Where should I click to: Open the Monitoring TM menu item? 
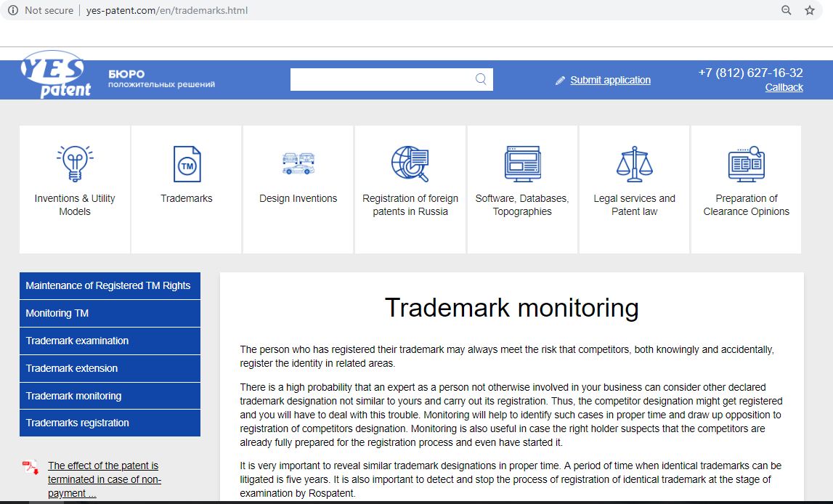[x=110, y=313]
